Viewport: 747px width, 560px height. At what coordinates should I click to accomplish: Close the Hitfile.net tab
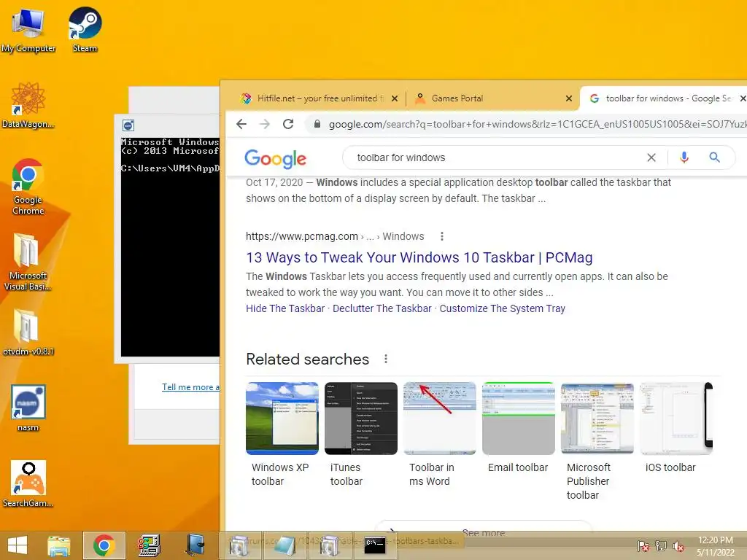395,98
